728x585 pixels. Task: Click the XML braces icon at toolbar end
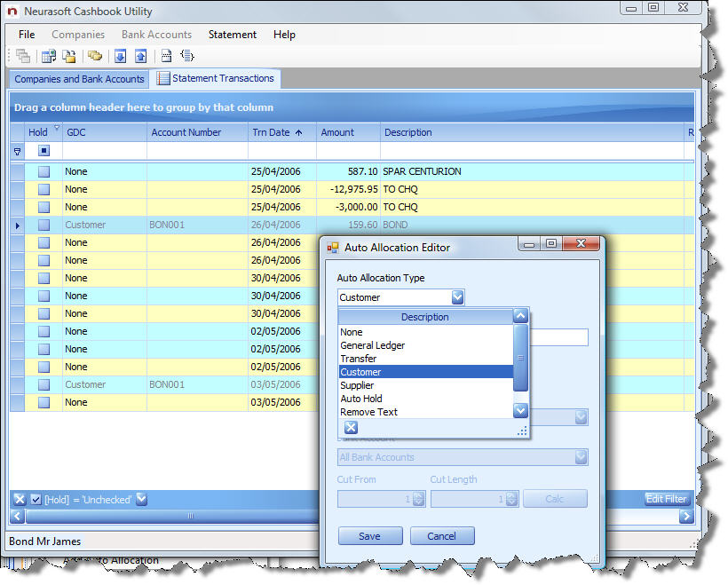pyautogui.click(x=187, y=55)
